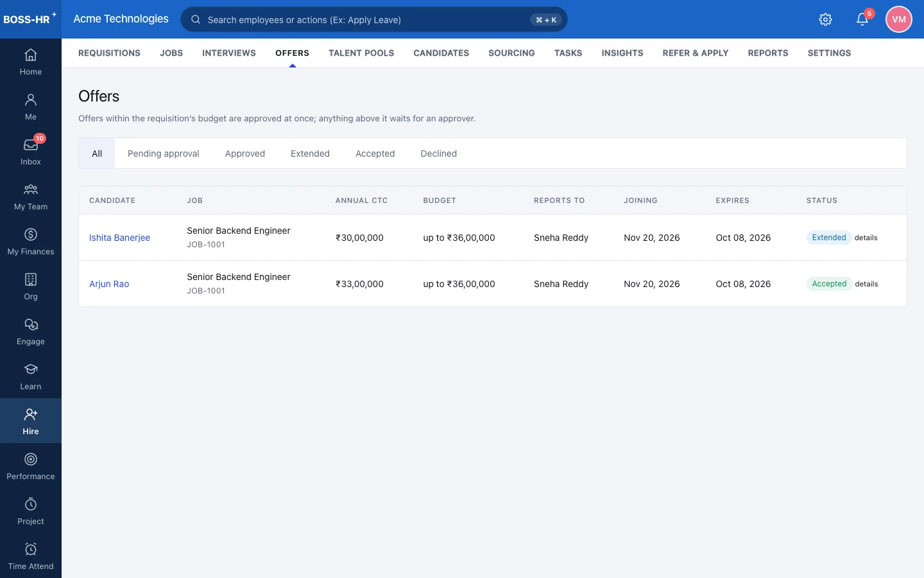924x578 pixels.
Task: Open the settings gear icon
Action: [x=826, y=19]
